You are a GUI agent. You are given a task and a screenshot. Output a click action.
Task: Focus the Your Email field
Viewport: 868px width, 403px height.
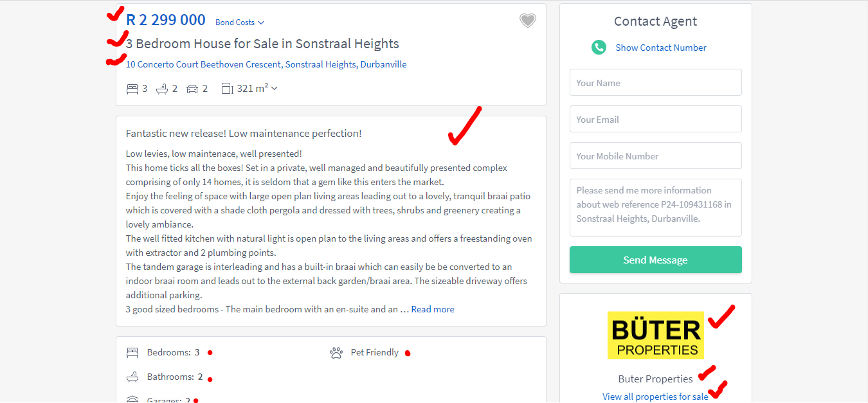coord(656,119)
